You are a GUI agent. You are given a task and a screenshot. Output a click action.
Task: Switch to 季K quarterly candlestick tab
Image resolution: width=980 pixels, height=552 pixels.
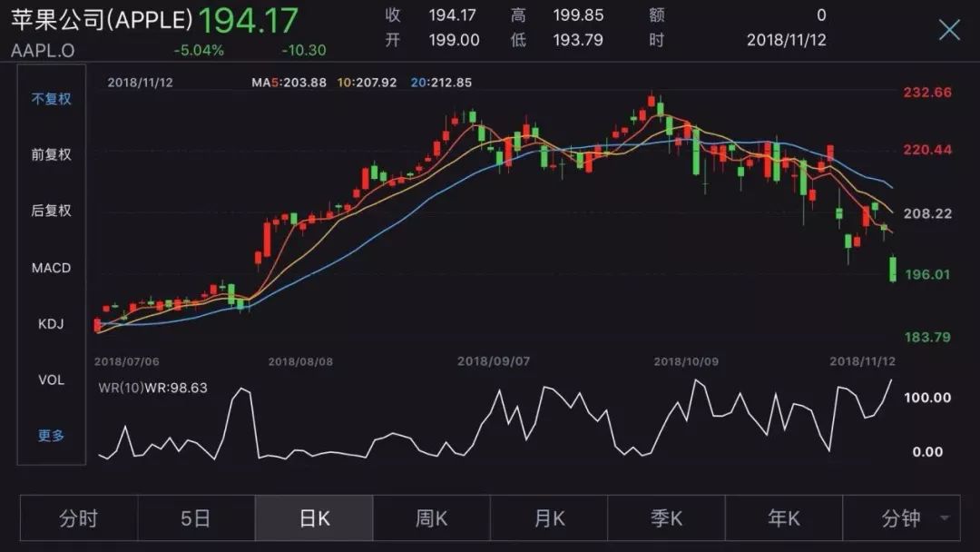pyautogui.click(x=666, y=518)
